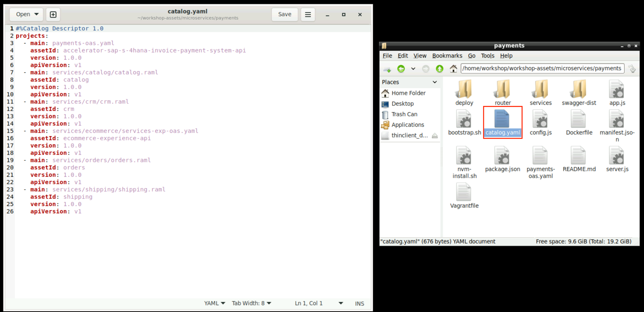Viewport: 644px width, 312px height.
Task: Toggle INS insert mode indicator
Action: 359,304
